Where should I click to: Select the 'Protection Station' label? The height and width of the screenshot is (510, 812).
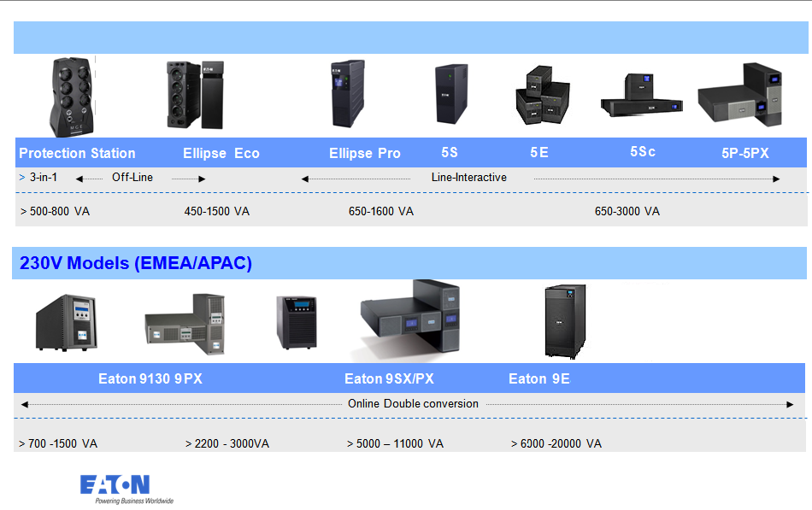click(x=77, y=153)
